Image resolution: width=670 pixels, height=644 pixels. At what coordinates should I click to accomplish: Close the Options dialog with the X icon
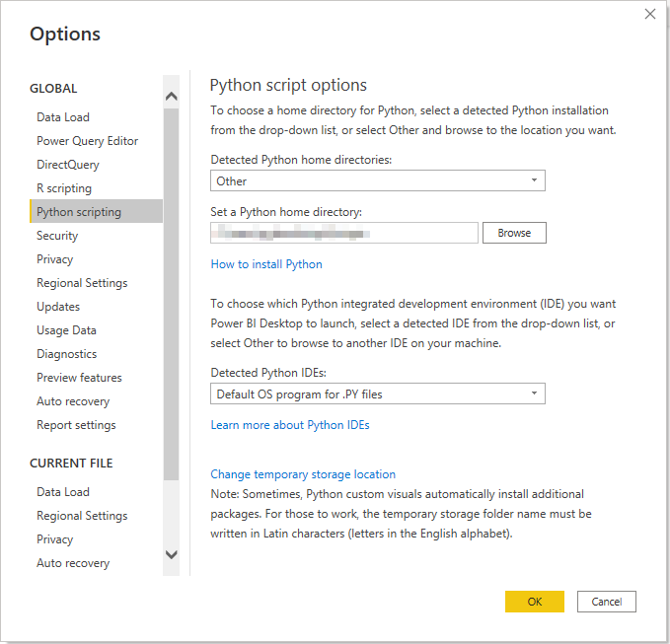tap(650, 14)
